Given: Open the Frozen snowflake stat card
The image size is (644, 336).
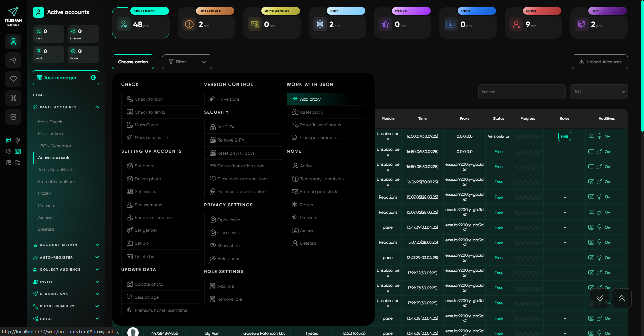Looking at the screenshot, I should point(337,23).
